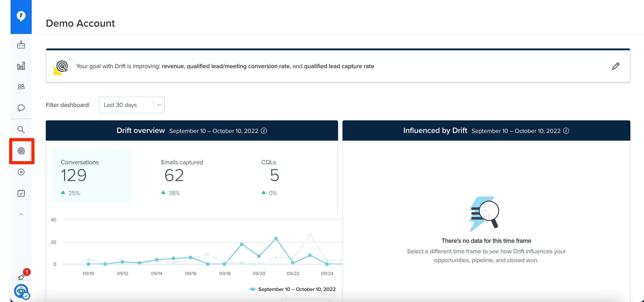Image resolution: width=644 pixels, height=302 pixels.
Task: Open the Search magnifier icon in sidebar
Action: point(21,129)
